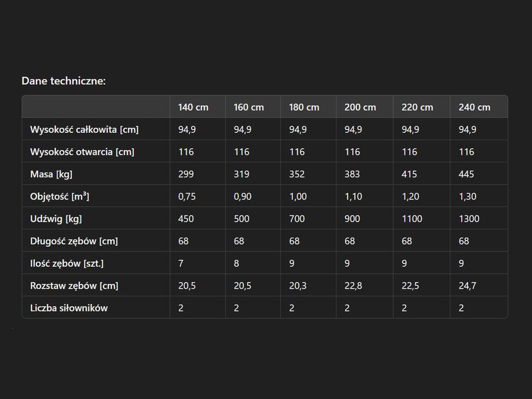Click the 200 cm column header
Screen dimensions: 532x399
[x=360, y=107]
